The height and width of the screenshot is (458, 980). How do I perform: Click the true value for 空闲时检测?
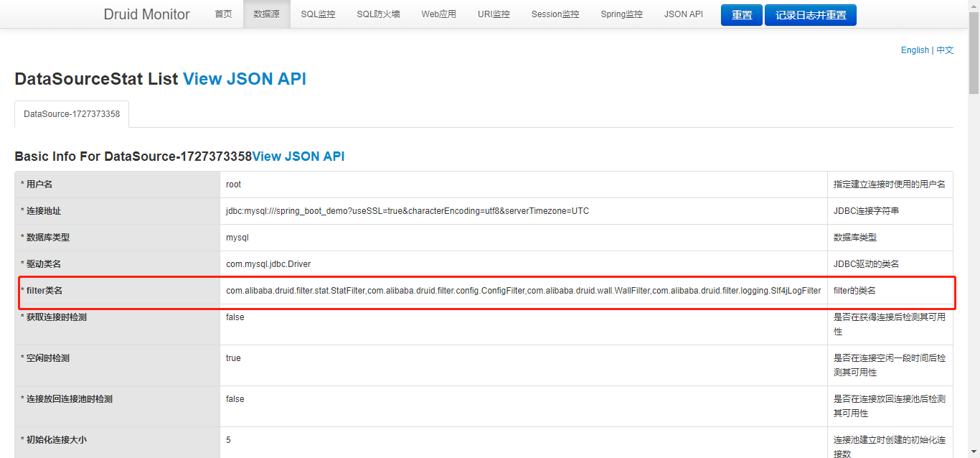click(x=234, y=358)
